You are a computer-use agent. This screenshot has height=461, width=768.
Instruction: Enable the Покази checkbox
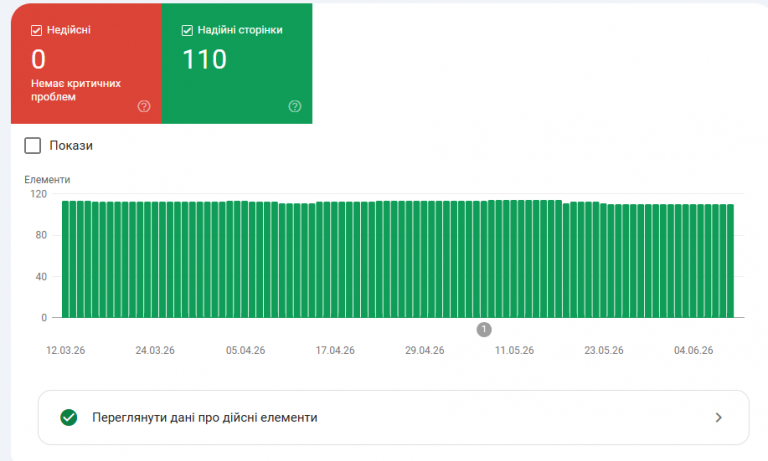(x=33, y=146)
